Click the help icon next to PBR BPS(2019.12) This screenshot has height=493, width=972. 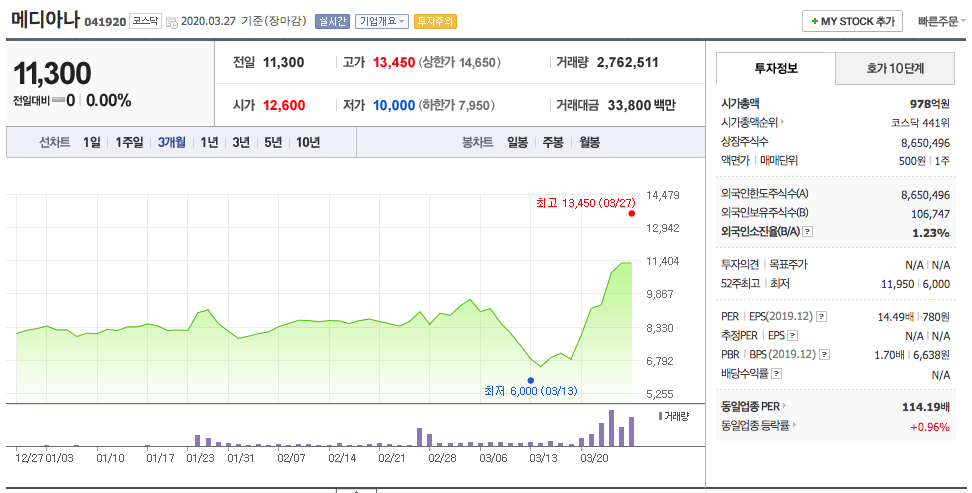[x=824, y=355]
